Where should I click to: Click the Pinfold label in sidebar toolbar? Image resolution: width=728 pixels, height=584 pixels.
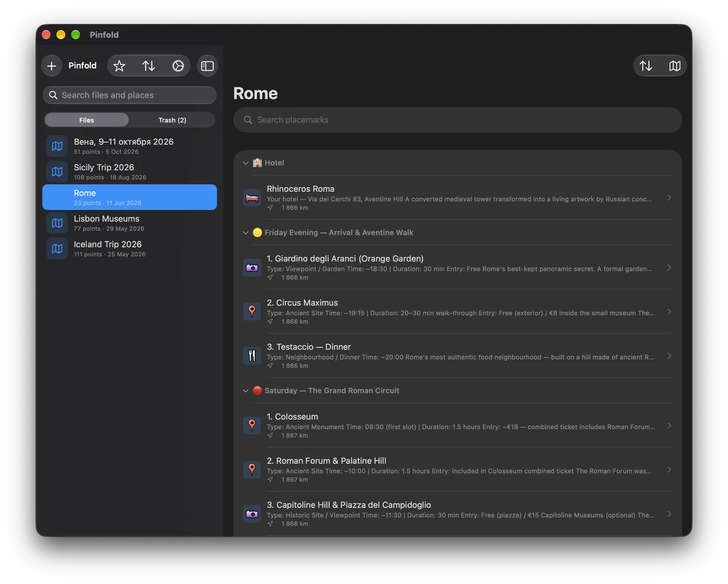point(83,66)
